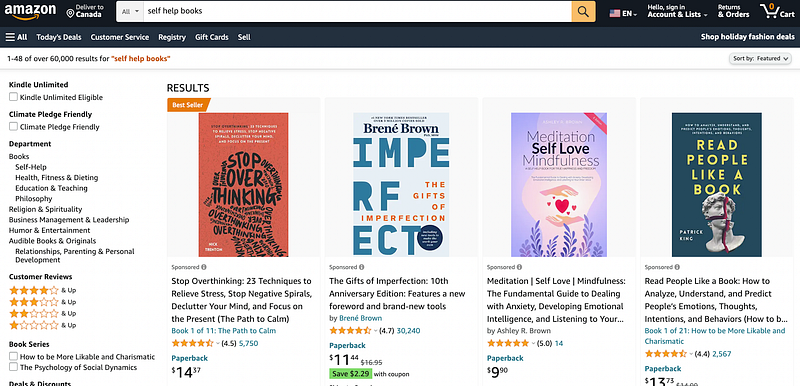
Task: Open the 2,567 reviews link
Action: (x=722, y=354)
